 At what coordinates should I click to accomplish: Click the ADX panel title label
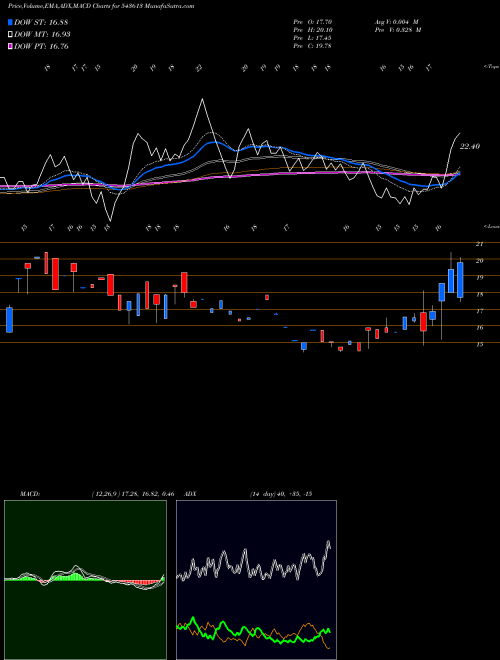(191, 494)
